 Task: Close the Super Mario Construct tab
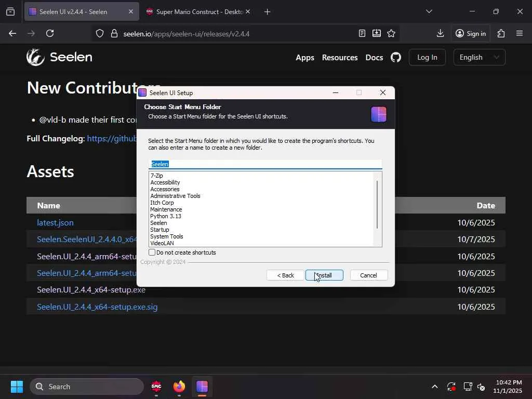coord(248,11)
